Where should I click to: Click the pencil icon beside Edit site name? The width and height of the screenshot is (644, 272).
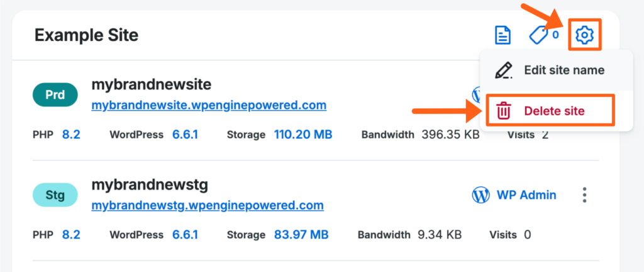(x=503, y=71)
